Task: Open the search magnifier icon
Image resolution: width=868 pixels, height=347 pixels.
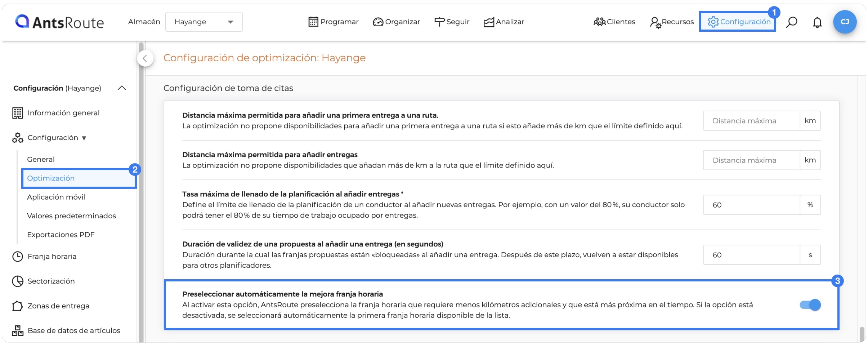Action: (x=791, y=22)
